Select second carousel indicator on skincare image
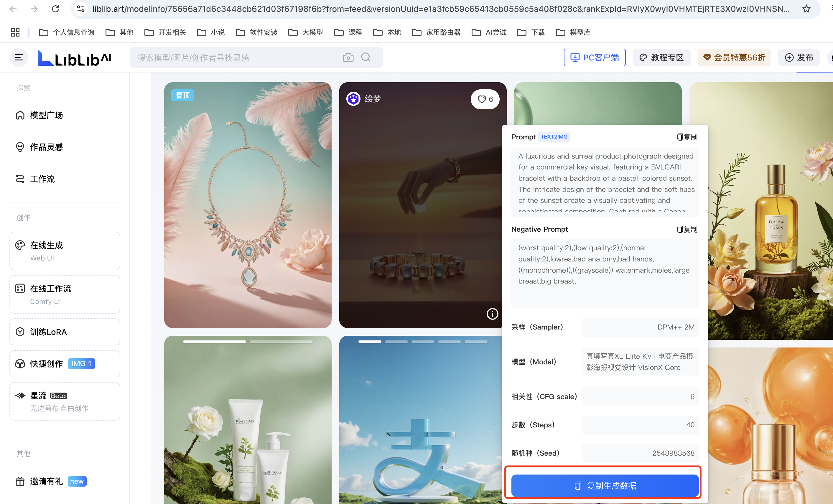 [281, 341]
